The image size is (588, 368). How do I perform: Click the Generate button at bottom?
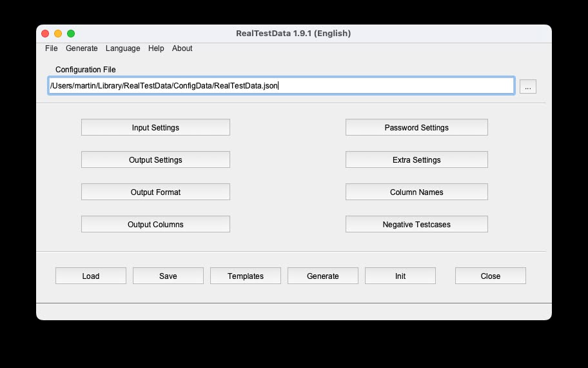point(323,276)
